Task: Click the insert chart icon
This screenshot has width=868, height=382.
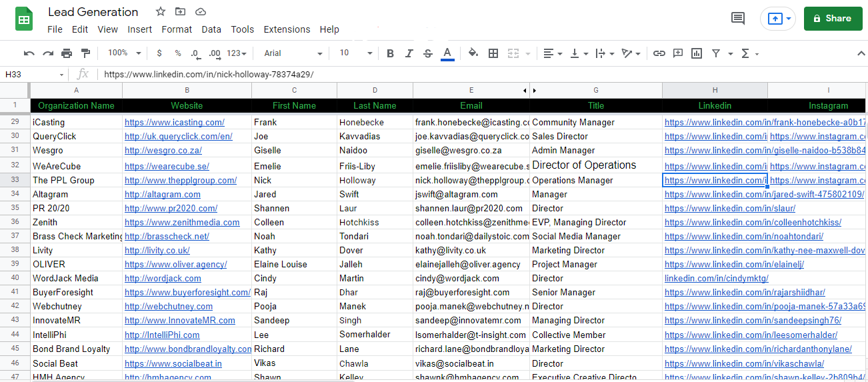Action: pos(697,53)
